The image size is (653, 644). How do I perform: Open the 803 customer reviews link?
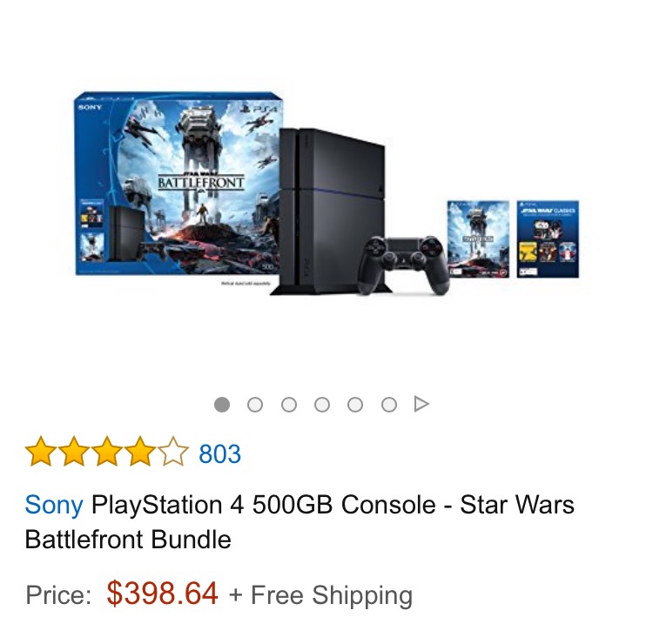pos(220,453)
